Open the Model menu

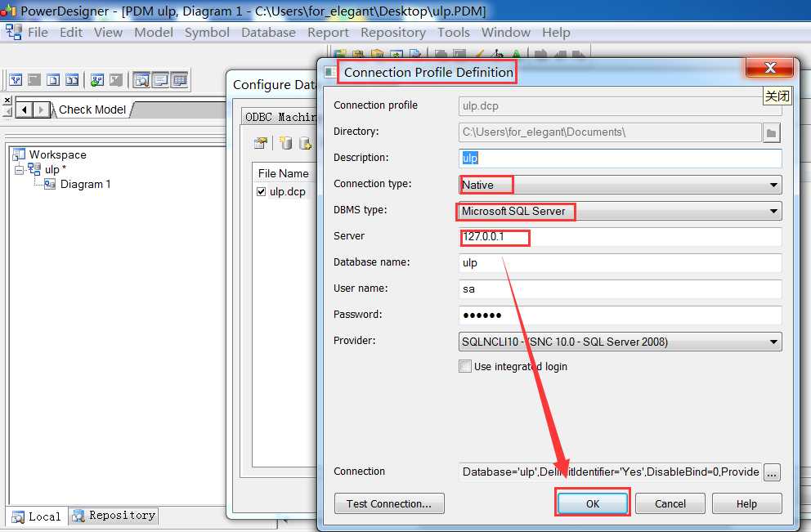click(154, 32)
